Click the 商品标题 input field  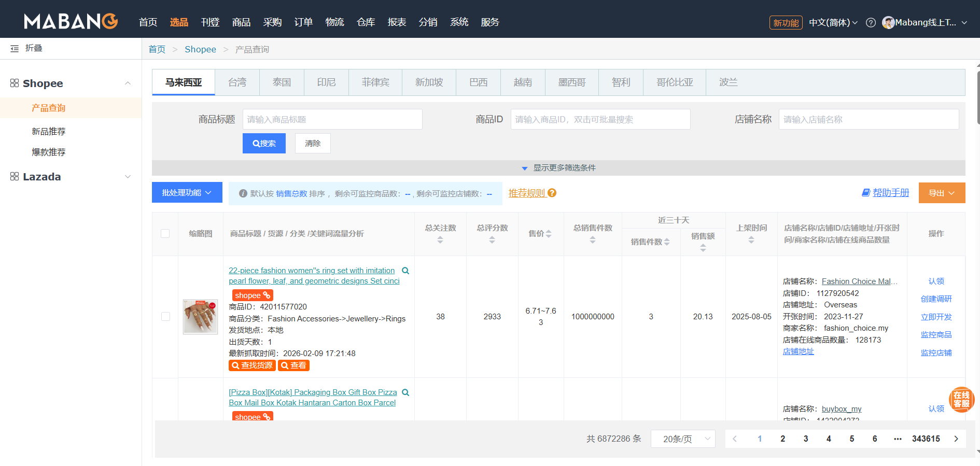tap(332, 120)
